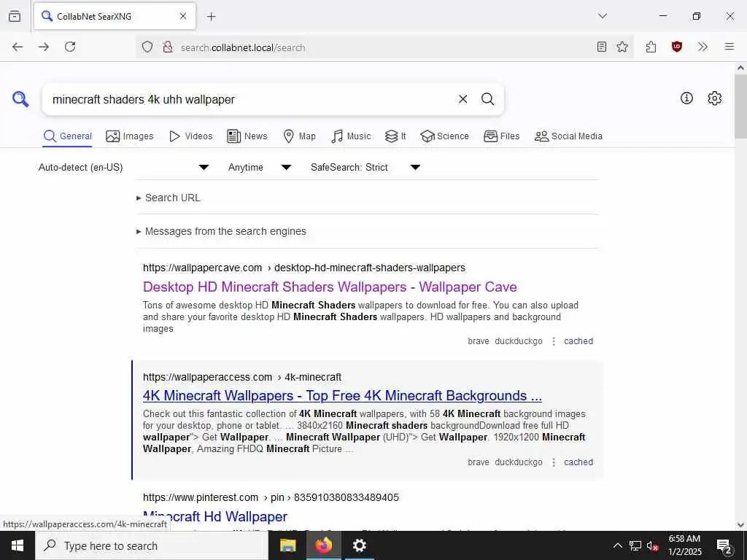747x560 pixels.
Task: Switch to the Files category
Action: [501, 136]
